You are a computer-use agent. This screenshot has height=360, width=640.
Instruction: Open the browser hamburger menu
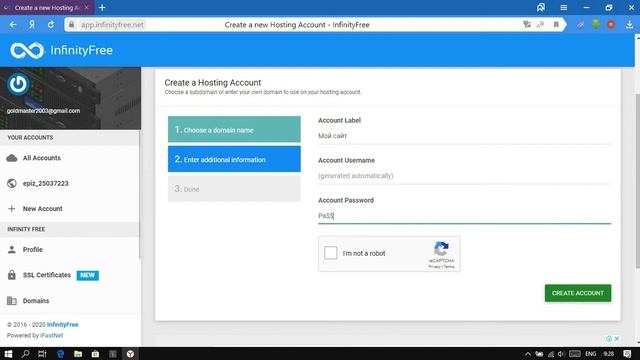pyautogui.click(x=564, y=7)
